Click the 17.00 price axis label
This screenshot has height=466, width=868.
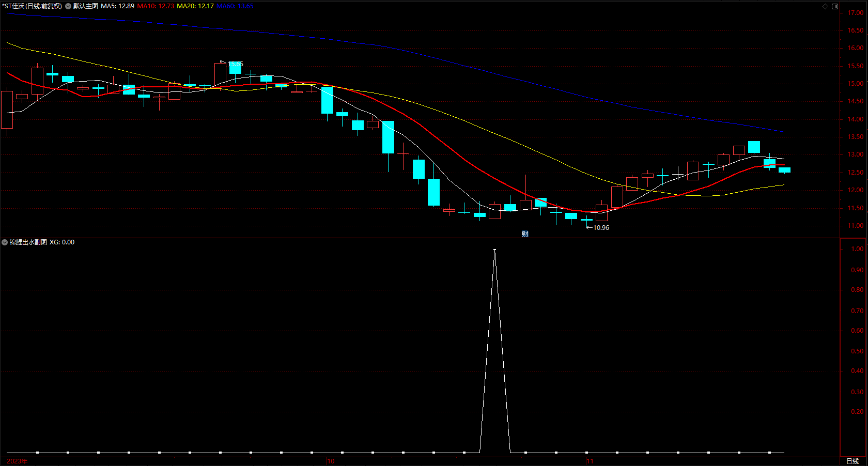pos(856,13)
